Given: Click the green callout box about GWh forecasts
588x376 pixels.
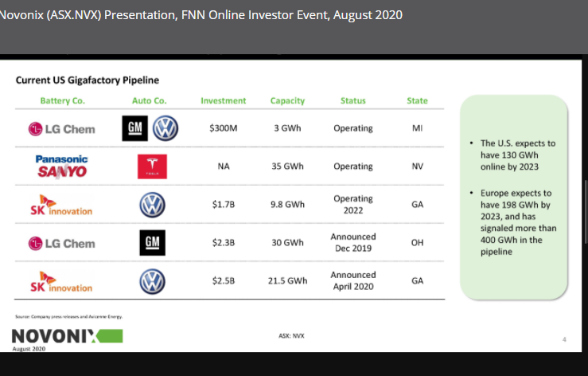Looking at the screenshot, I should point(514,198).
